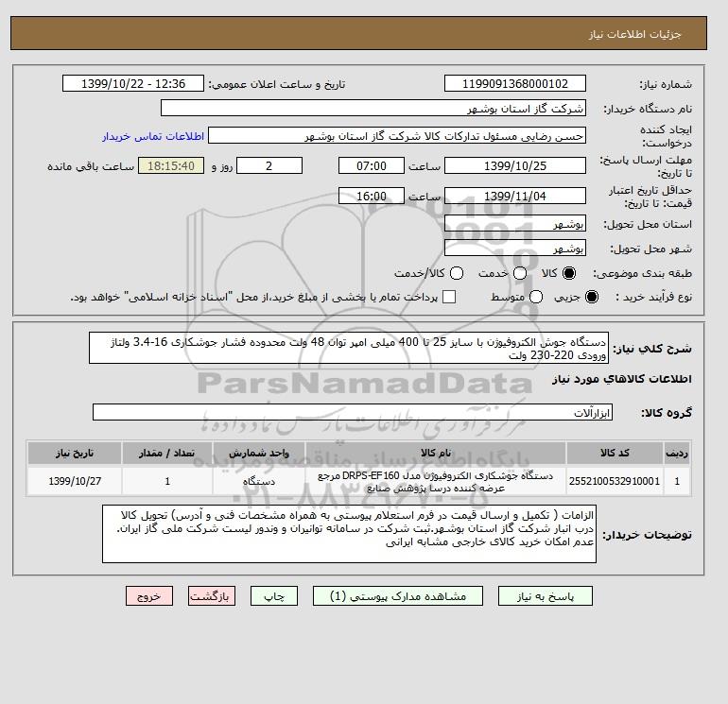The image size is (728, 704).
Task: Click the remaining days field showing 2
Action: 269,165
